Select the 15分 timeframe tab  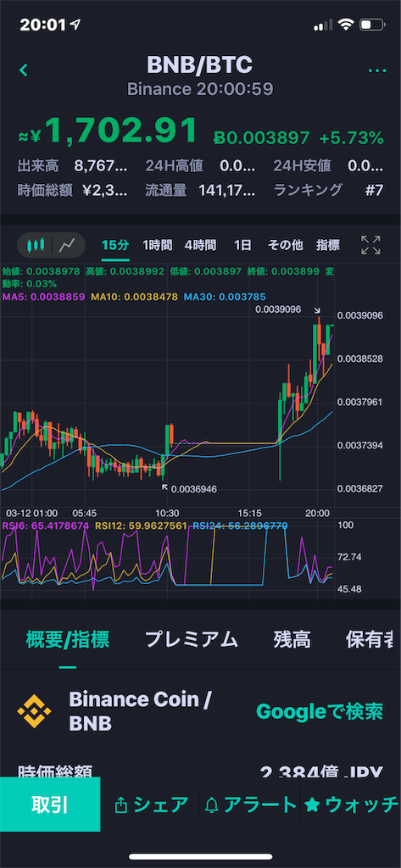point(115,245)
